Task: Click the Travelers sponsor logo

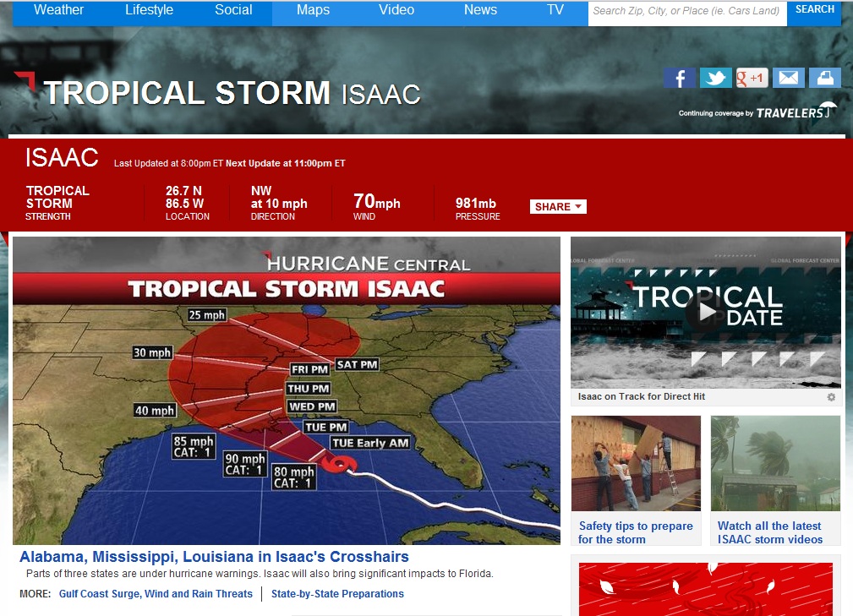Action: (x=796, y=112)
